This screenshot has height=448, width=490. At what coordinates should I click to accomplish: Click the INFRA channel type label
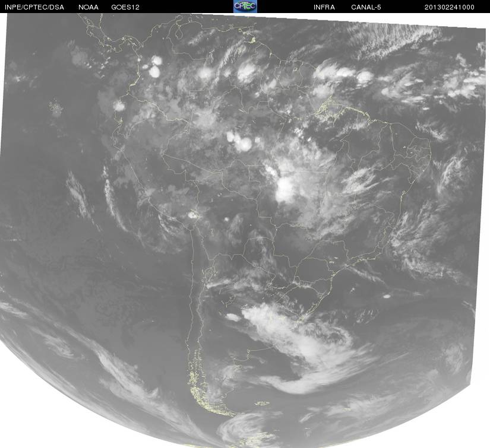point(324,7)
